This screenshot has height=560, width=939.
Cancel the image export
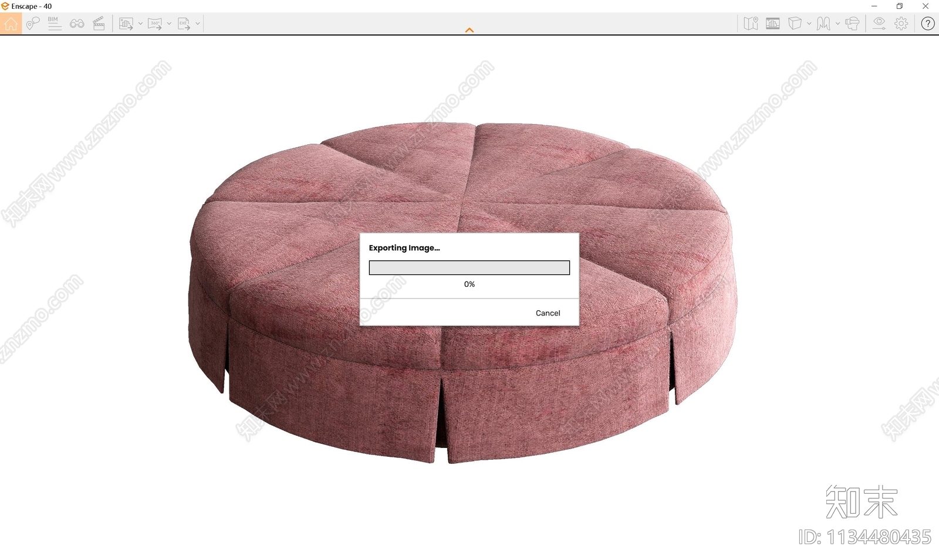pos(548,313)
